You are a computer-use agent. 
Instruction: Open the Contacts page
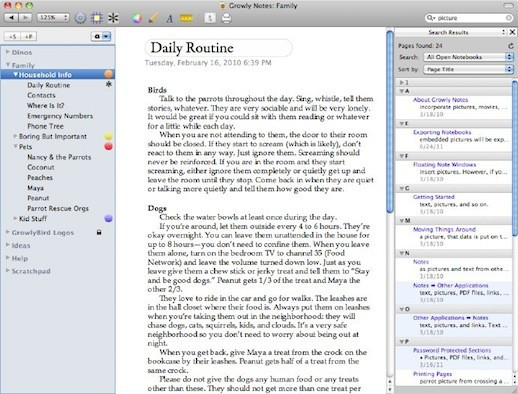click(x=41, y=95)
